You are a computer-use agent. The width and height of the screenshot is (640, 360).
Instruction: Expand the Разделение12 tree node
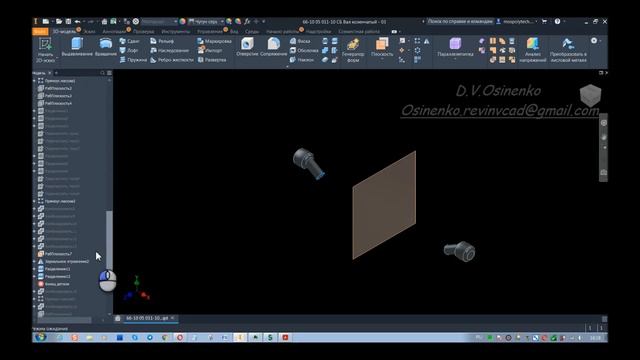pyautogui.click(x=34, y=276)
